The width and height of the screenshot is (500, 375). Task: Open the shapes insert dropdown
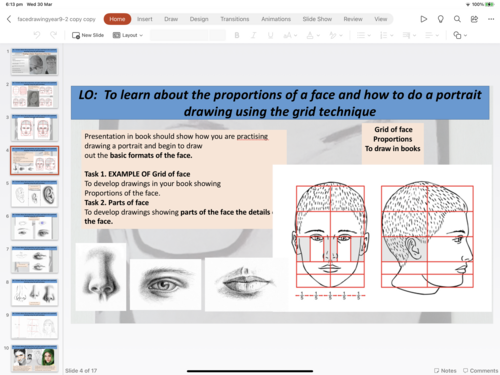click(x=460, y=35)
